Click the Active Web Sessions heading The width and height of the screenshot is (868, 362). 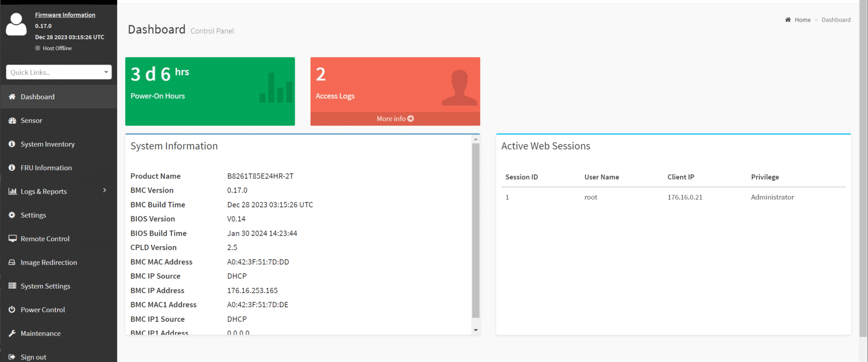click(x=546, y=146)
